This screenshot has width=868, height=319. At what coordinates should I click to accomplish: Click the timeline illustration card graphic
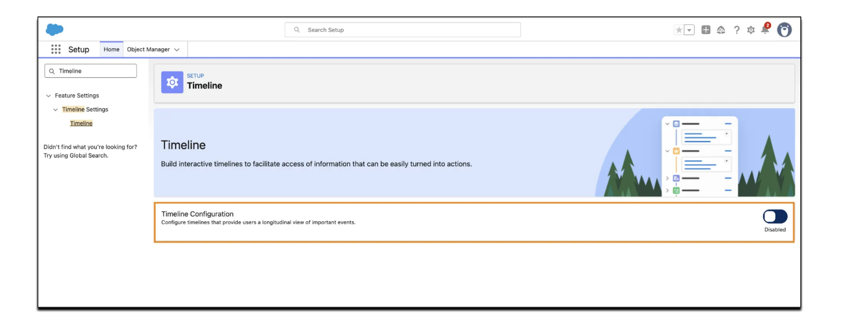(x=700, y=156)
